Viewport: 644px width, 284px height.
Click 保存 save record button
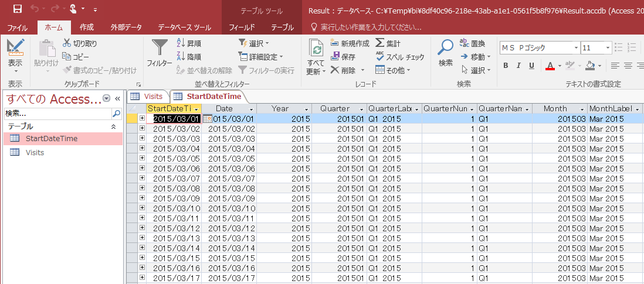pos(343,57)
